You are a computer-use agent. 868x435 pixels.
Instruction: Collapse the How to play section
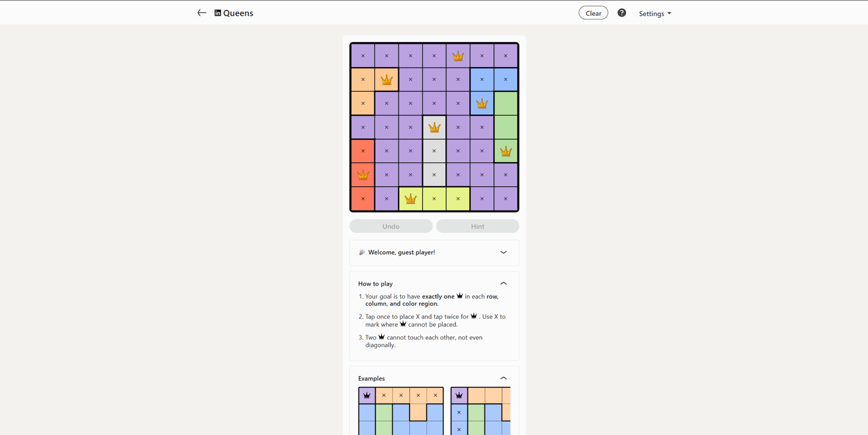point(503,283)
